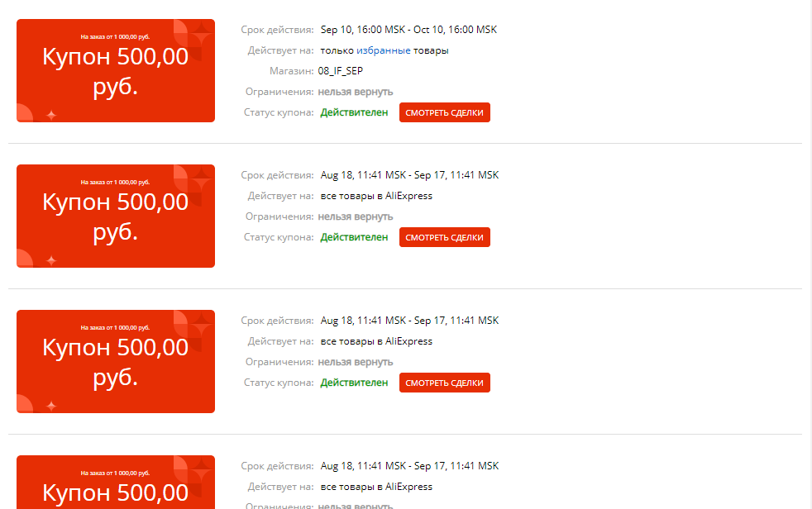Click the СМОТРЕТЬ СДЕЛКИ button for 08_IF_SEP coupon
The height and width of the screenshot is (509, 812).
[444, 112]
